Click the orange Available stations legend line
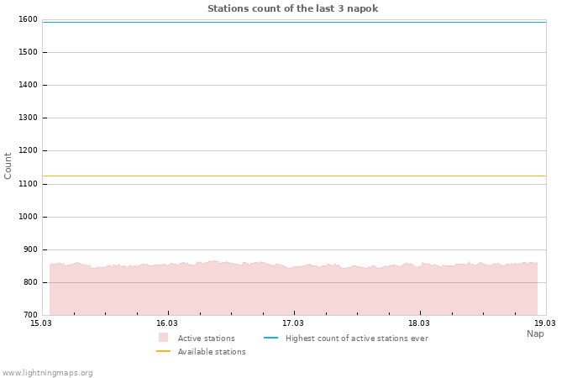This screenshot has height=378, width=588. click(163, 351)
